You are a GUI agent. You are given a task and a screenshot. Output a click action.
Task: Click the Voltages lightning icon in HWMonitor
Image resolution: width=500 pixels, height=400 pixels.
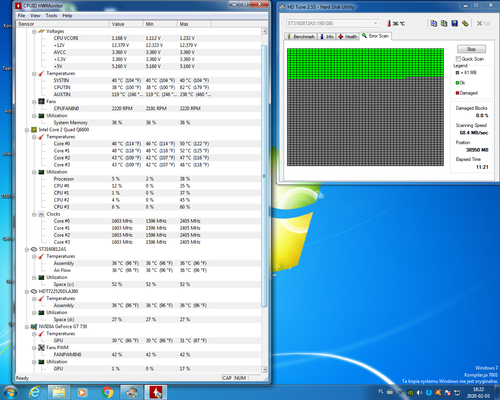[x=41, y=31]
